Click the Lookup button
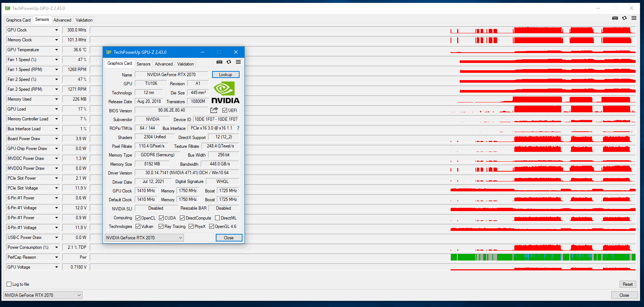The width and height of the screenshot is (644, 307). (226, 75)
